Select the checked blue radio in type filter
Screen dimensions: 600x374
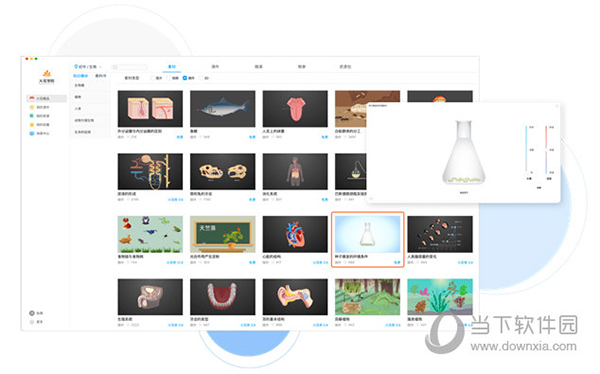click(185, 78)
